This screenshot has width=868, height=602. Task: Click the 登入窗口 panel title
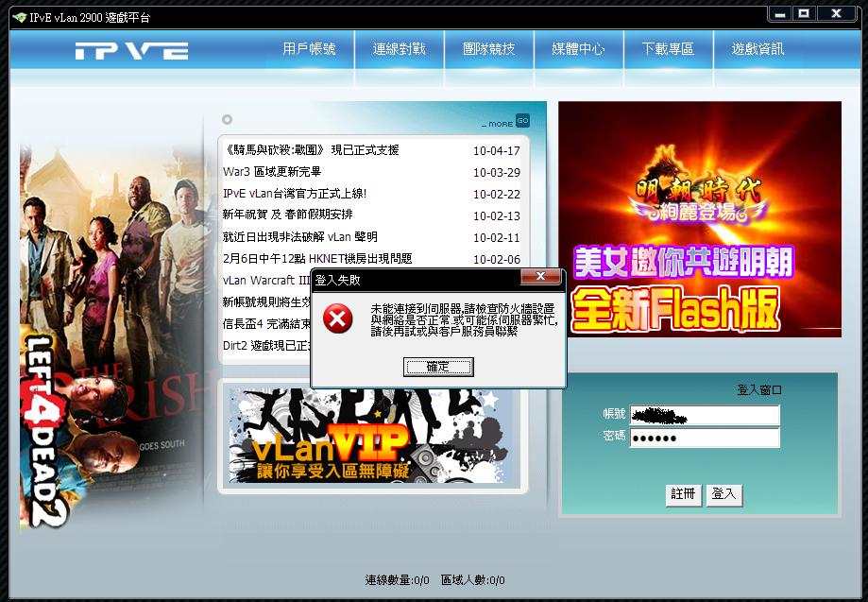click(x=759, y=390)
